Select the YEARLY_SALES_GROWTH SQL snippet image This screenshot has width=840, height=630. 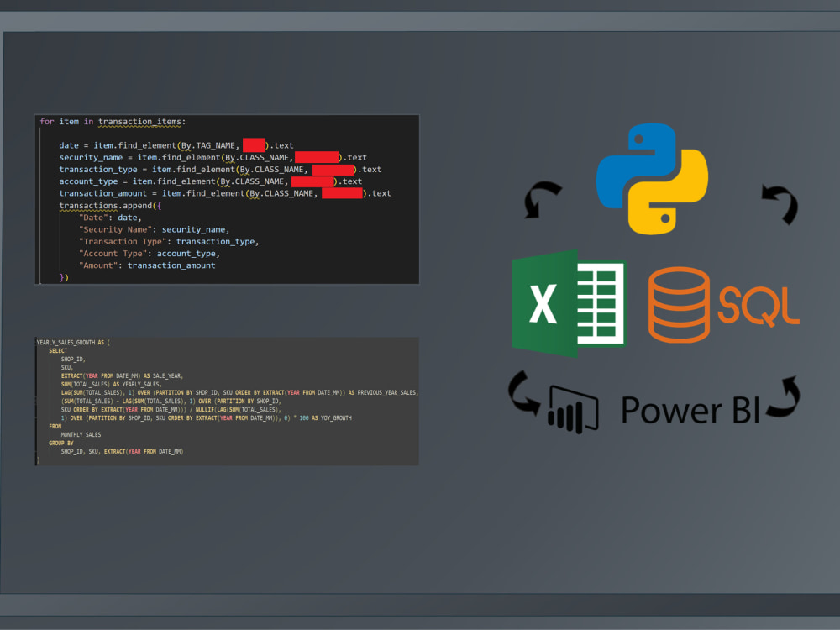click(x=227, y=402)
